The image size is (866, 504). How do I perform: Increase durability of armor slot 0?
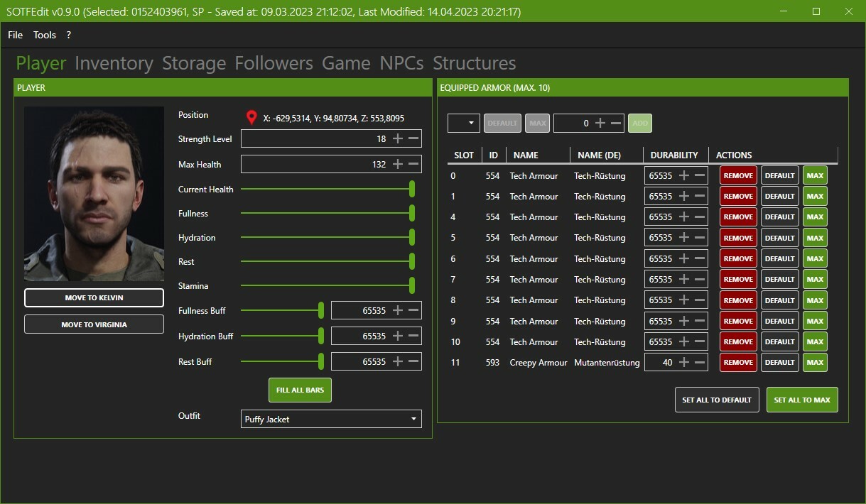coord(684,175)
